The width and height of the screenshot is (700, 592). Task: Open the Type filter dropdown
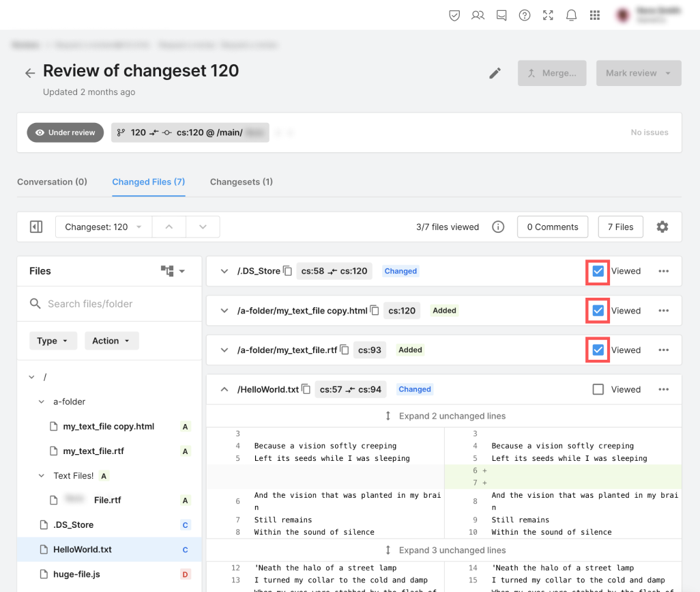pos(53,341)
